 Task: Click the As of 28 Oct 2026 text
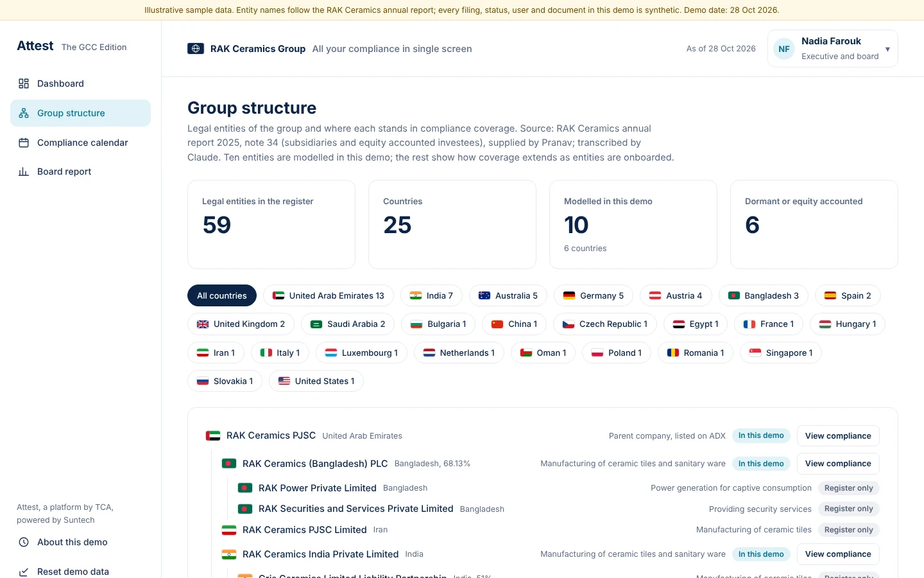click(x=721, y=49)
